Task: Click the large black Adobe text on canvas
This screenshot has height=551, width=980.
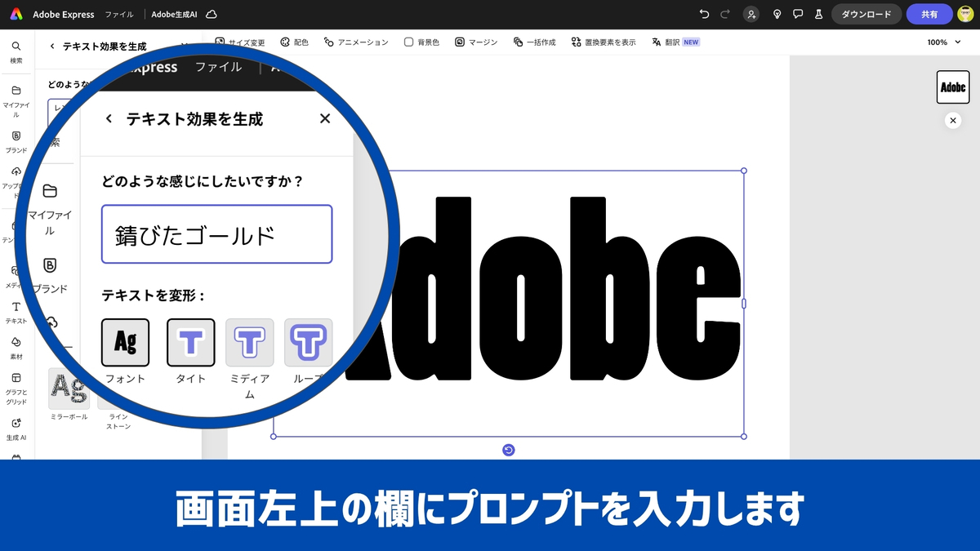Action: coord(543,290)
